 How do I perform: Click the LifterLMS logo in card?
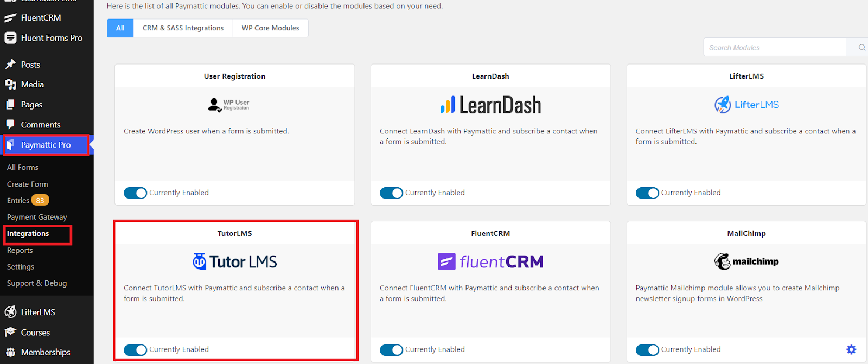tap(746, 105)
